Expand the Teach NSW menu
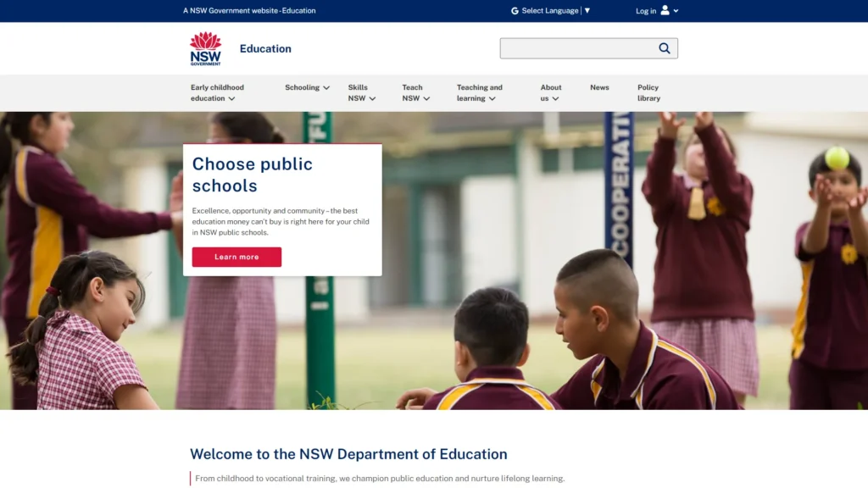 415,93
